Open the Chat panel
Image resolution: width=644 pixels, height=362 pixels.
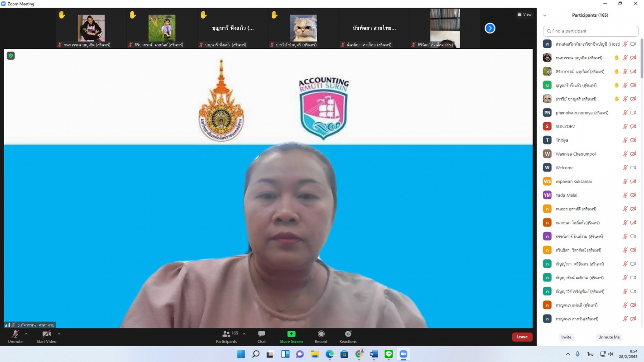point(261,337)
